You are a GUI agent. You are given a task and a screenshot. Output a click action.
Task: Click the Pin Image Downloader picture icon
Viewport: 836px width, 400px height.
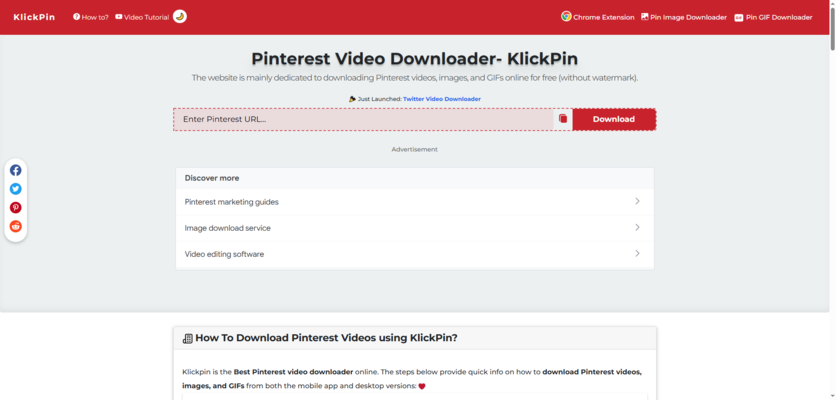[x=644, y=17]
